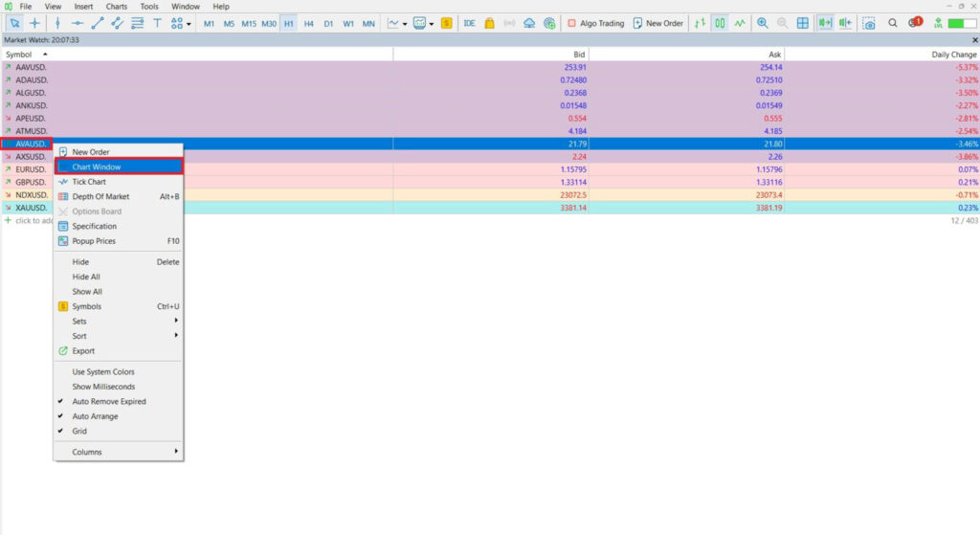Select the text label tool
Image resolution: width=980 pixels, height=535 pixels.
click(x=157, y=23)
